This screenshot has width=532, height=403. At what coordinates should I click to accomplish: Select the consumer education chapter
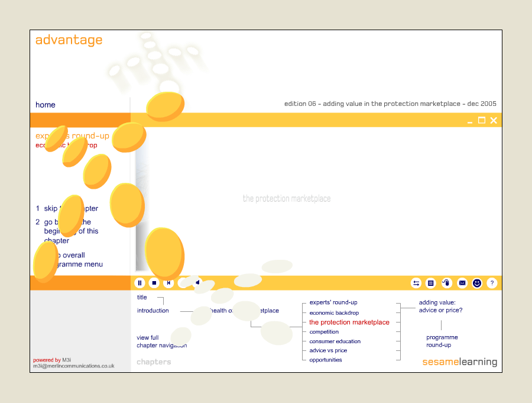pos(335,341)
